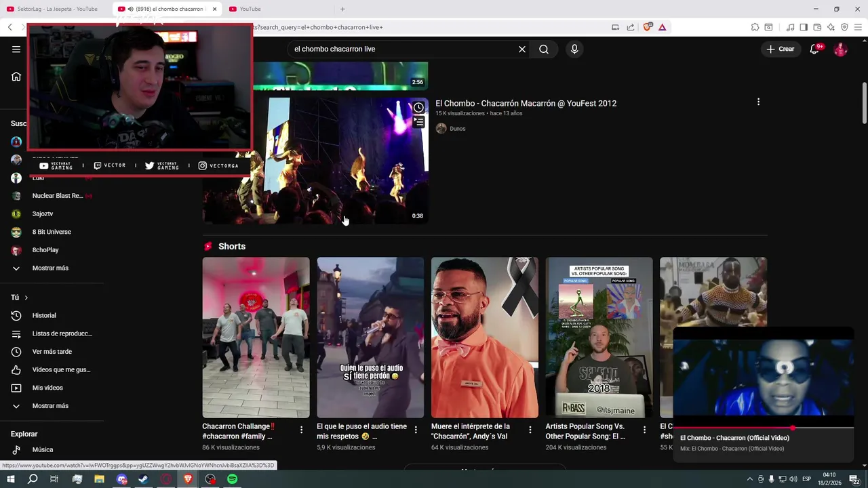The width and height of the screenshot is (868, 488).
Task: Close the 'el chombo chacarron' tab
Action: pyautogui.click(x=214, y=9)
